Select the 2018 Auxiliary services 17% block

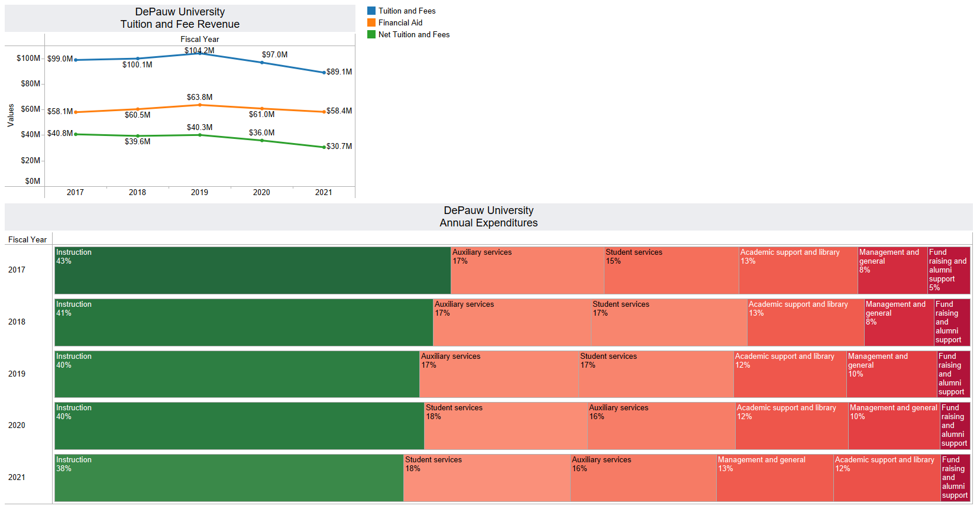coord(512,322)
